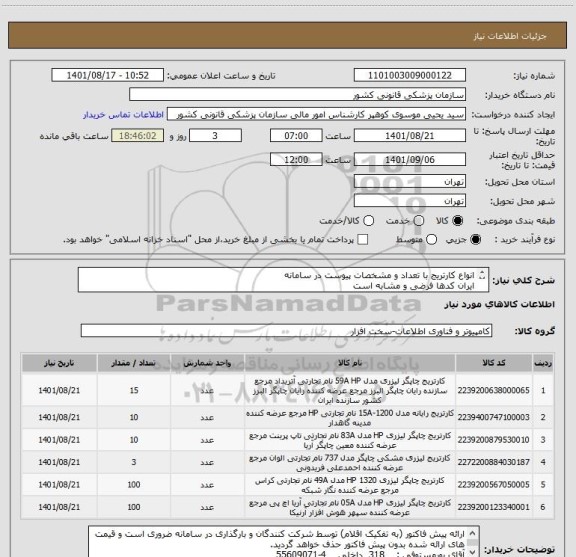Click the delivery city تهران field
Image resolution: width=576 pixels, height=557 pixels.
click(x=410, y=201)
